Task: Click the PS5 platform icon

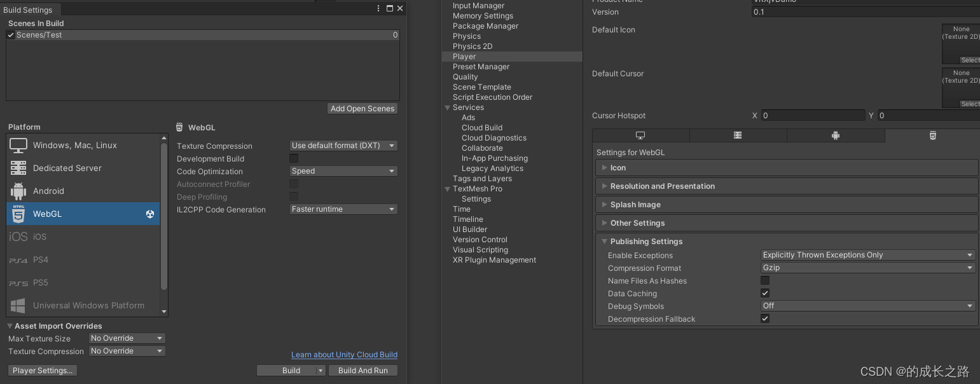Action: tap(18, 283)
